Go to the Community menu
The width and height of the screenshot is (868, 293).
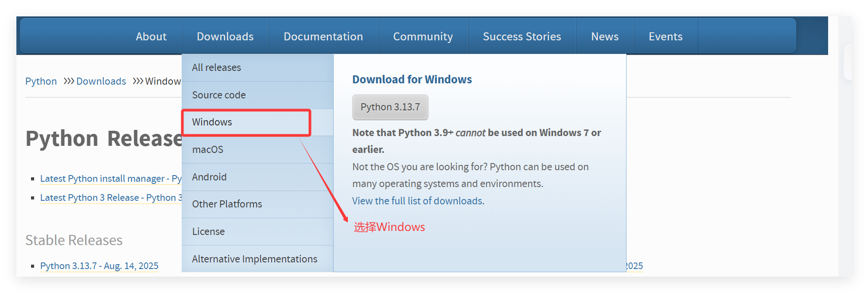tap(423, 36)
